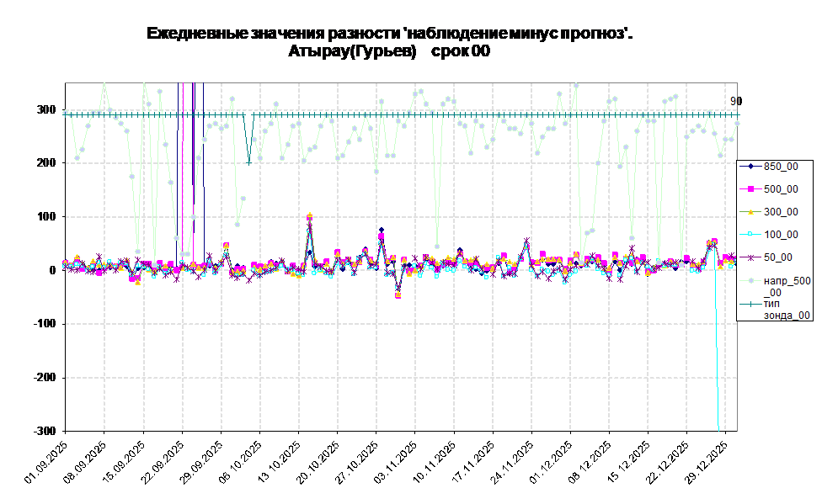822x504 pixels.
Task: Click the 50_00 purple star legend marker
Action: coord(750,257)
